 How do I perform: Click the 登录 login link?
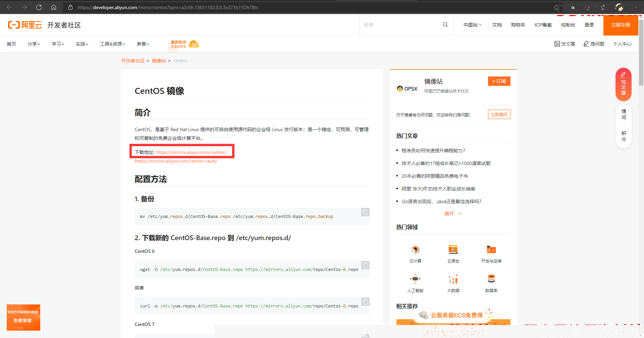pyautogui.click(x=589, y=25)
